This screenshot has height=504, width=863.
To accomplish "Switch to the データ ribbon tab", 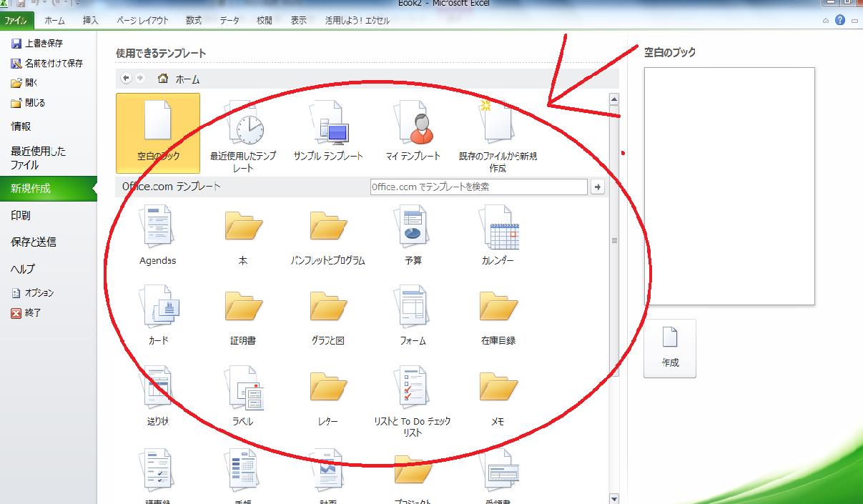I will [x=230, y=21].
